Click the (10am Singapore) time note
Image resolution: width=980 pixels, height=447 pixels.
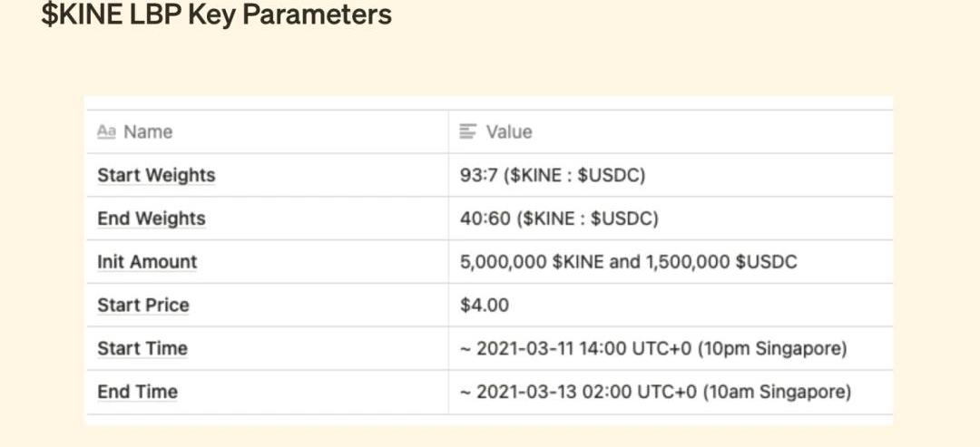(x=775, y=393)
